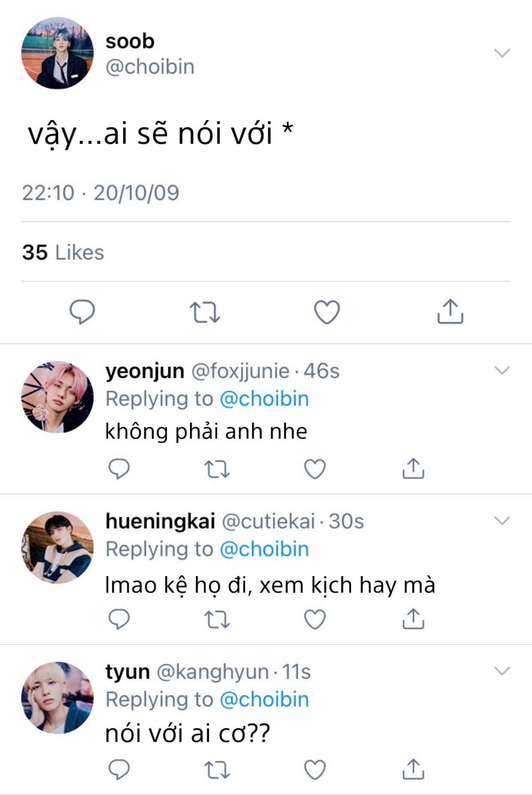The image size is (532, 795).
Task: Like yeonjun's reply with heart
Action: coord(315,469)
